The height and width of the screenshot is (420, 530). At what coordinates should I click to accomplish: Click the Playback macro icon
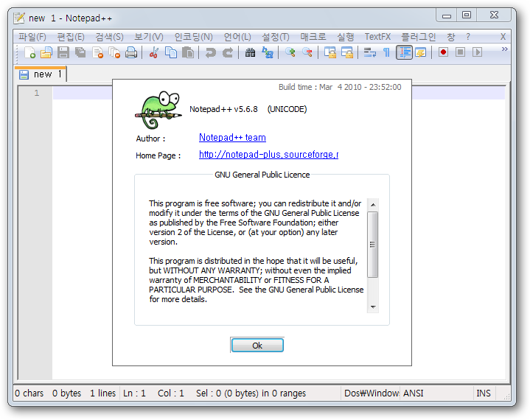[x=477, y=52]
